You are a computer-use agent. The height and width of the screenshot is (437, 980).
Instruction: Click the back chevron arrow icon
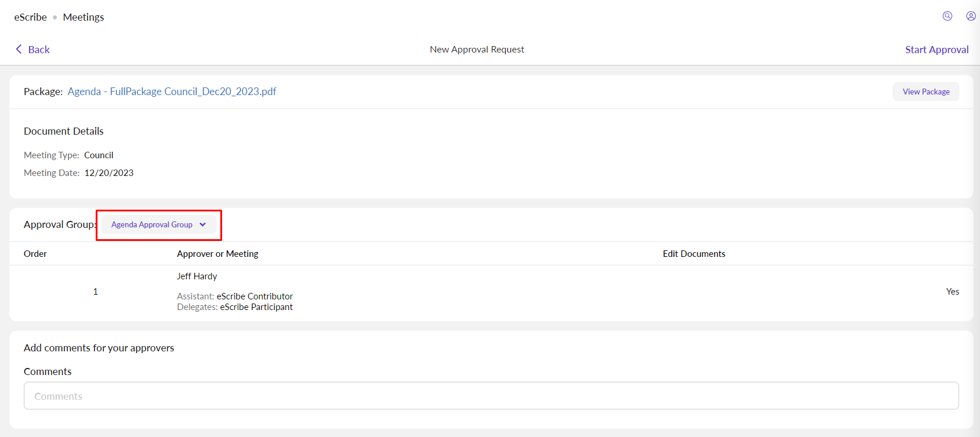coord(18,49)
